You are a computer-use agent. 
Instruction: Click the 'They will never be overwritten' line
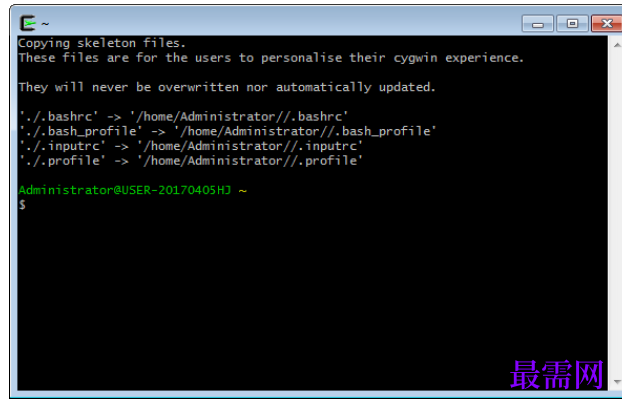(x=227, y=87)
